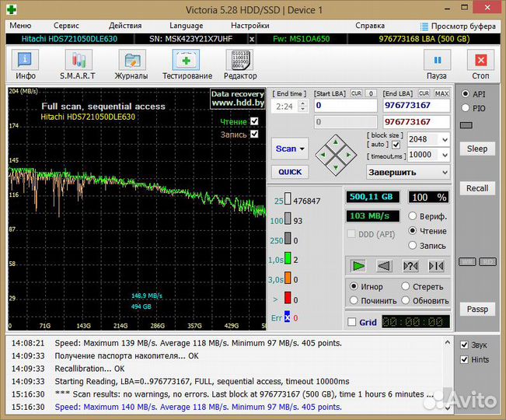This screenshot has width=506, height=420.
Task: Select the PIO radio button
Action: point(465,108)
